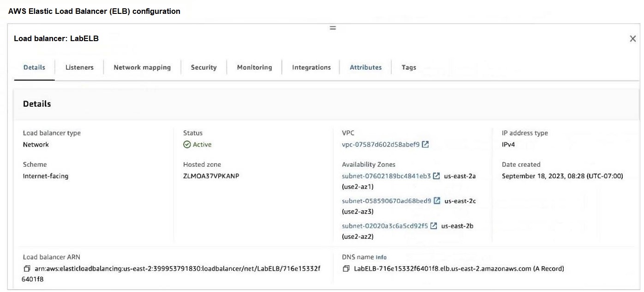
Task: Click the copy icon beside DNS name
Action: [x=346, y=269]
